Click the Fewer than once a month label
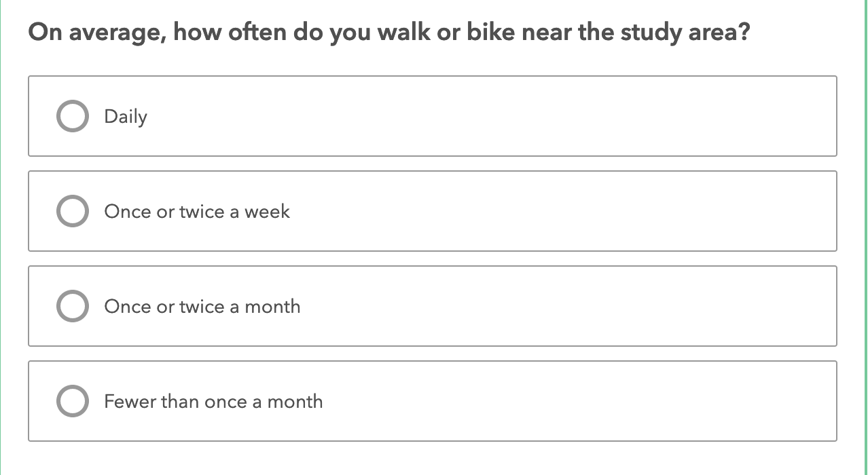This screenshot has width=868, height=475. 213,402
